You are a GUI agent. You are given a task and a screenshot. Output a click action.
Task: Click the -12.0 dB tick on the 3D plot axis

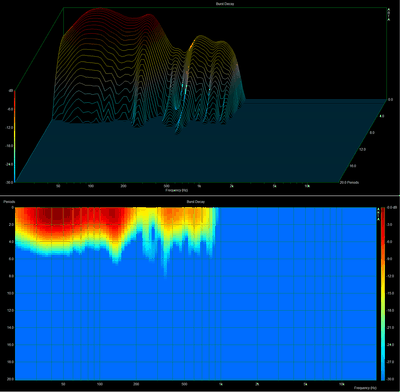8,127
